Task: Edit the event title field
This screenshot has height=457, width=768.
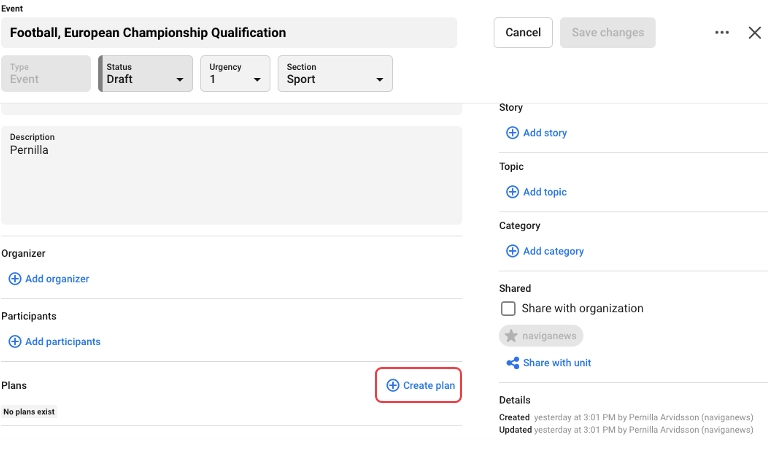Action: click(228, 33)
